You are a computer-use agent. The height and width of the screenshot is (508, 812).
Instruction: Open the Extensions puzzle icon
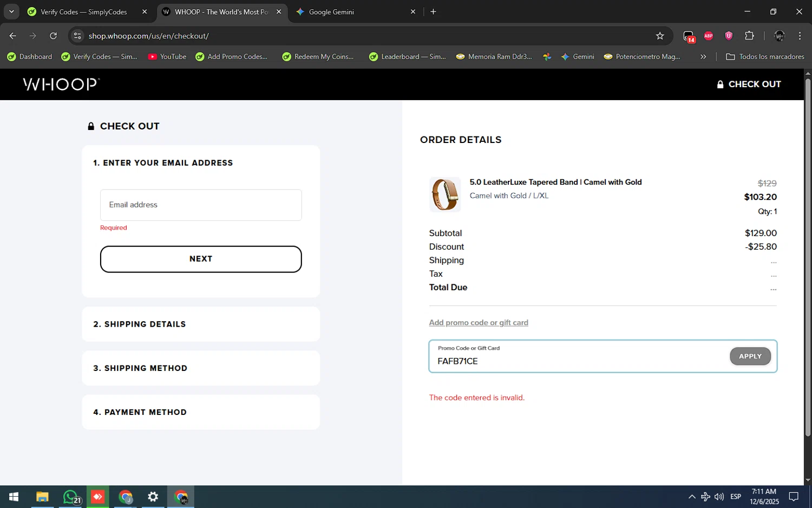(749, 36)
